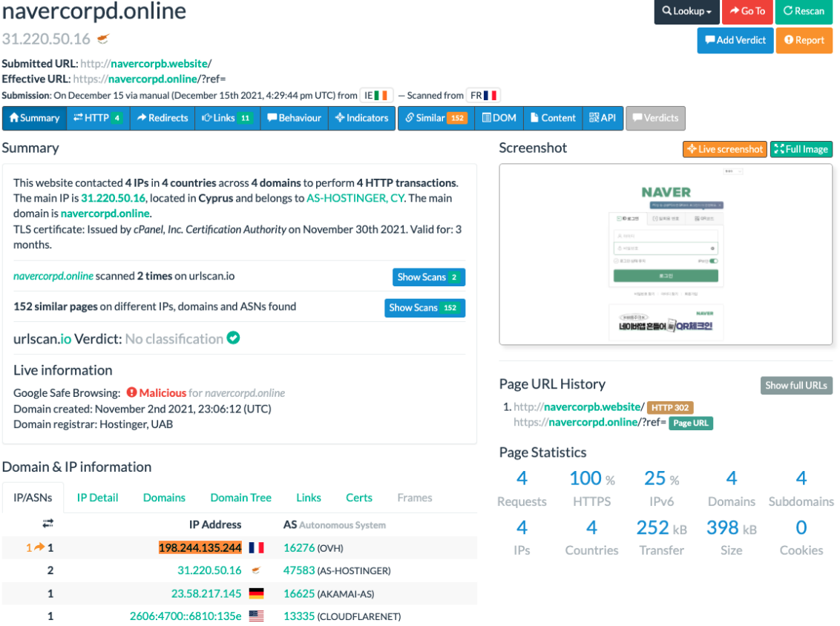Open ASN 16276 (OVH) link
The height and width of the screenshot is (626, 840).
[x=299, y=548]
